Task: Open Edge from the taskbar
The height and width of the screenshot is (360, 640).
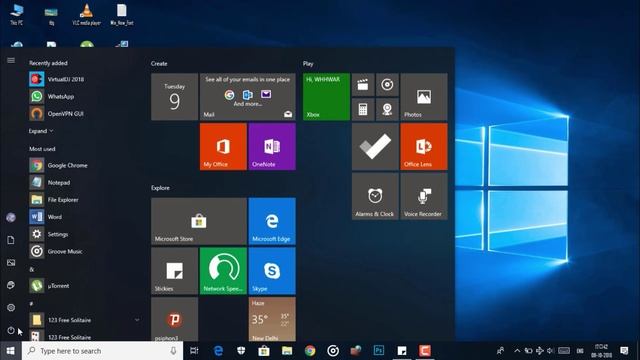Action: (218, 351)
